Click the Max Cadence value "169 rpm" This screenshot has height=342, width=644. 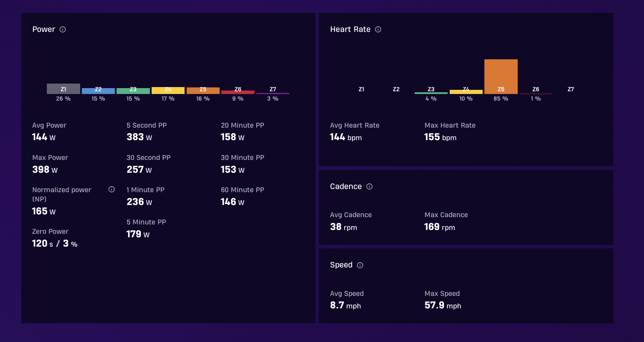pos(440,227)
